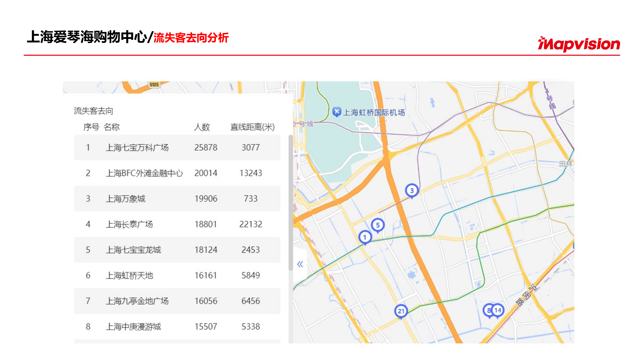Click the 名称 column header
The image size is (644, 362).
tap(112, 127)
